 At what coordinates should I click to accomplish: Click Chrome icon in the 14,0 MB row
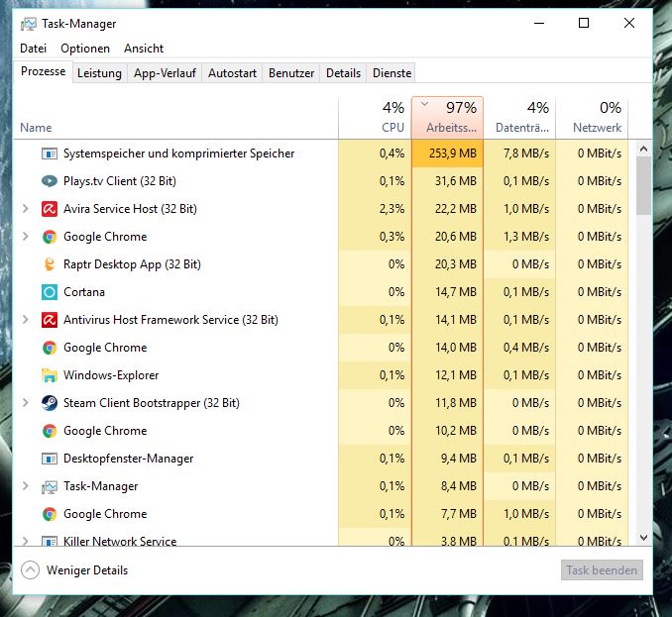click(50, 348)
